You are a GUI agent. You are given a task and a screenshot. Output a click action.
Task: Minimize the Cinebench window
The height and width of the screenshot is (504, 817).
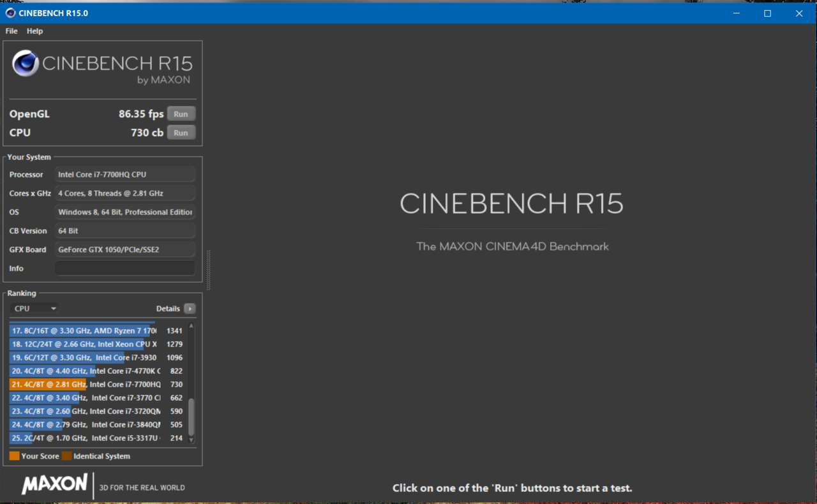tap(737, 13)
